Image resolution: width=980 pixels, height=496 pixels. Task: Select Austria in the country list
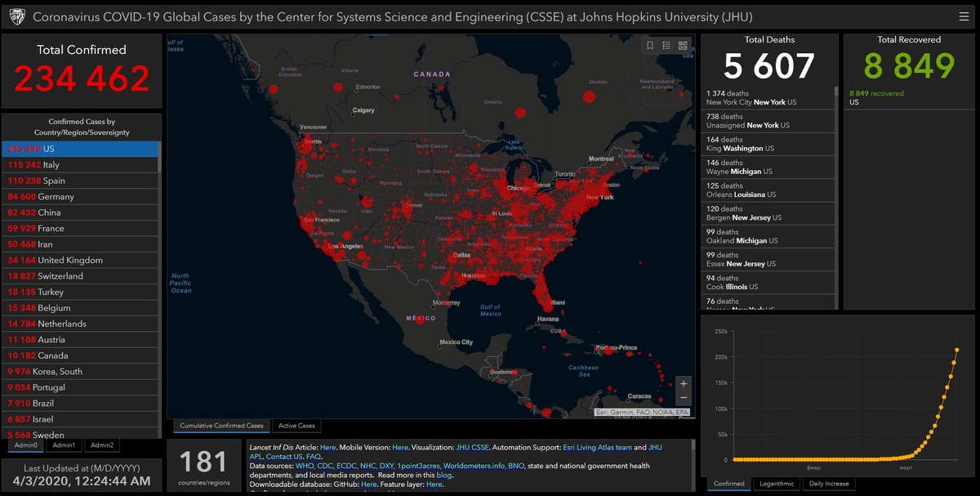pyautogui.click(x=80, y=340)
